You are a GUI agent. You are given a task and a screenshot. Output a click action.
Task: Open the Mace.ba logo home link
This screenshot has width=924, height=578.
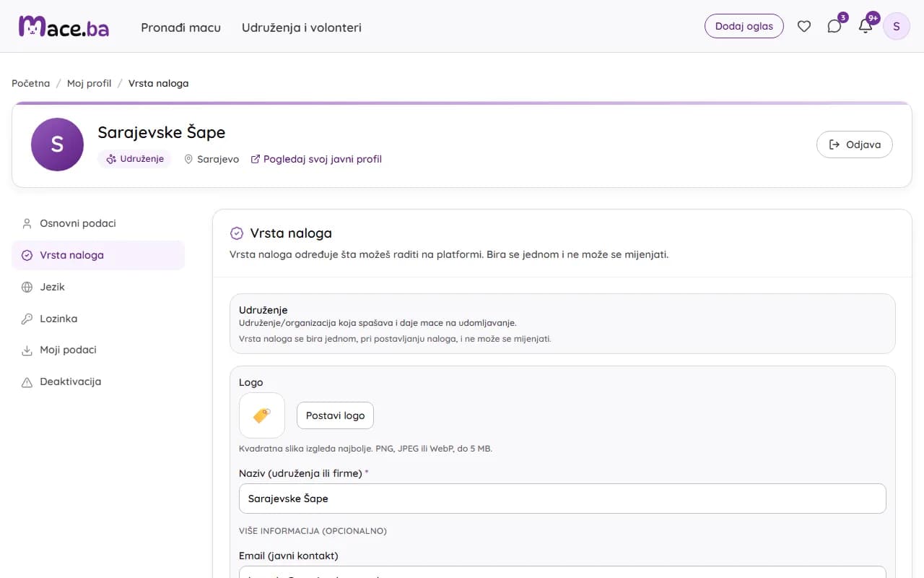pyautogui.click(x=64, y=27)
